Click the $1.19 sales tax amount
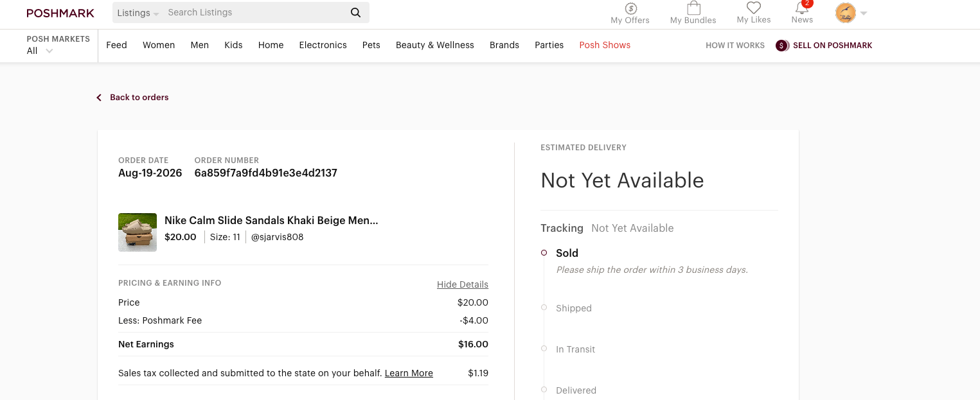Viewport: 980px width, 400px height. (478, 373)
